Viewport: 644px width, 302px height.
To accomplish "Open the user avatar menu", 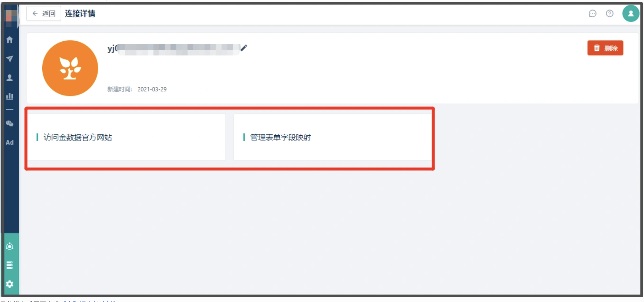I will coord(631,14).
